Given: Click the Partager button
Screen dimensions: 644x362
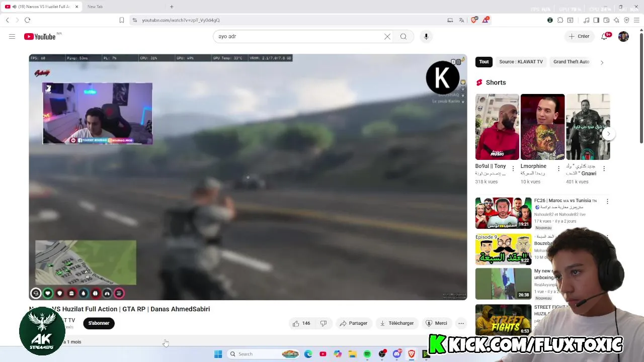Looking at the screenshot, I should pyautogui.click(x=353, y=323).
